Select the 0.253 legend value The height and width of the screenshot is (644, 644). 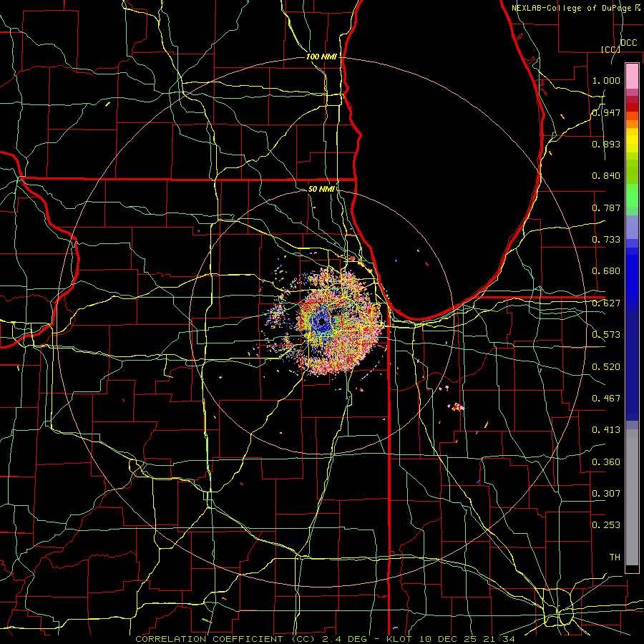[606, 525]
